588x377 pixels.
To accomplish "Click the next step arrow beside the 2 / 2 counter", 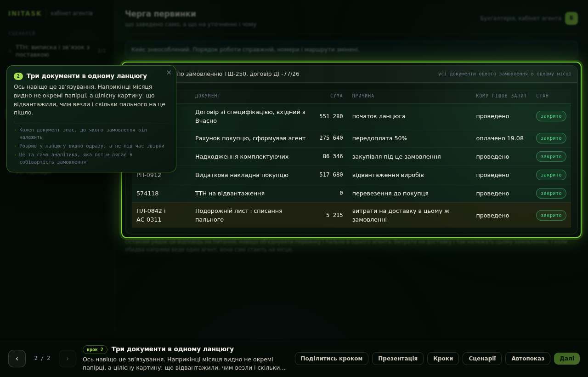I will click(68, 359).
